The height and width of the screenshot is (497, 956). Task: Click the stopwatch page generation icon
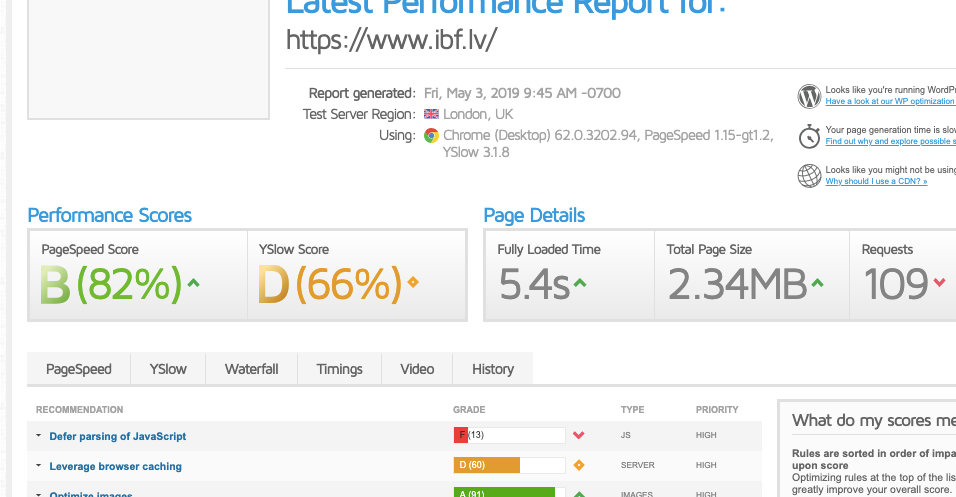(809, 136)
